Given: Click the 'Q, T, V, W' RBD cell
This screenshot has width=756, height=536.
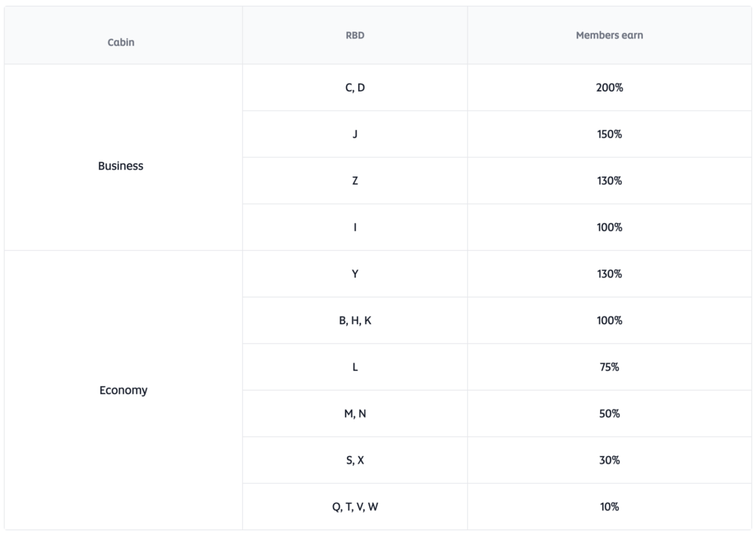Looking at the screenshot, I should coord(355,506).
